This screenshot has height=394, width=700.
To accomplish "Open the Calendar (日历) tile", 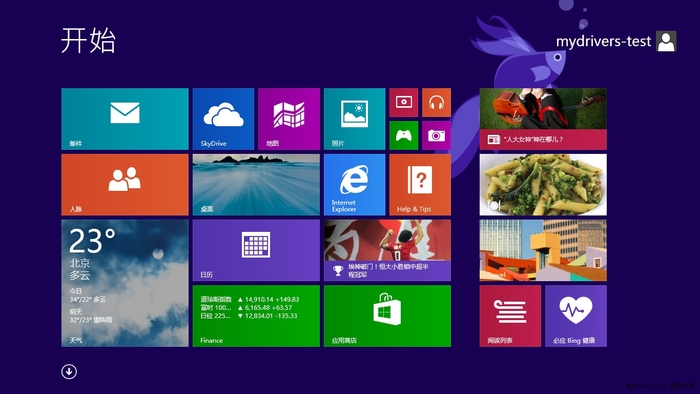I will click(256, 250).
